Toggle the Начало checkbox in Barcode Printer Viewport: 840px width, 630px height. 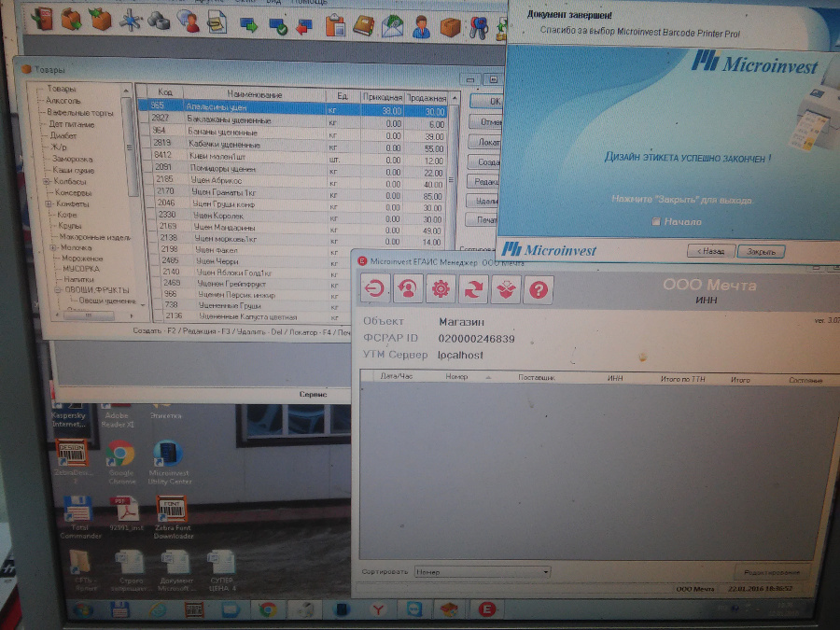click(656, 221)
